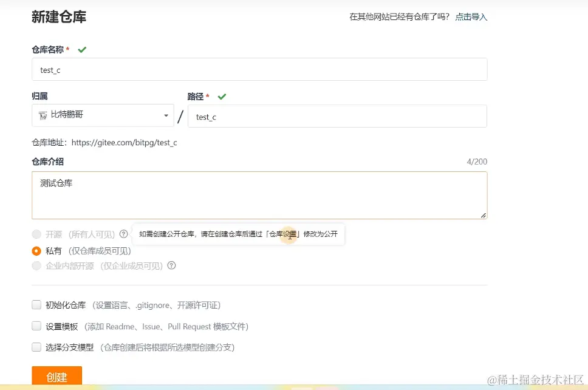The image size is (588, 390).
Task: Select the 私有 radio button
Action: click(36, 250)
